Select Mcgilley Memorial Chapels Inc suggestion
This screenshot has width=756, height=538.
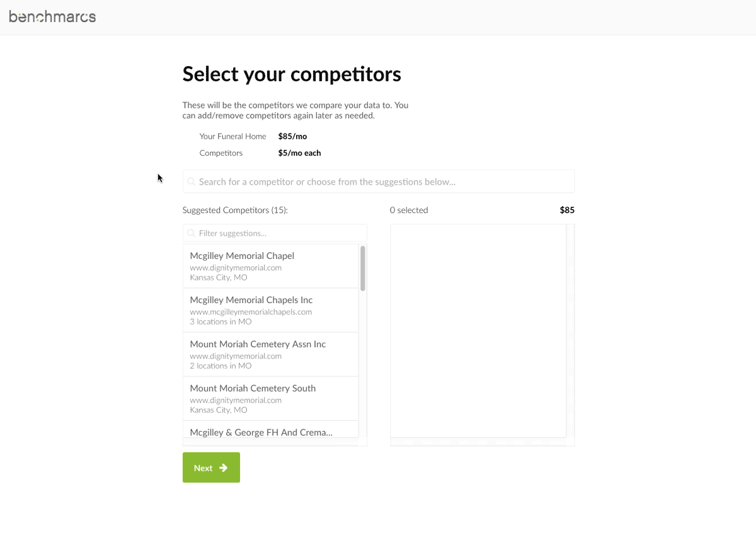[271, 311]
